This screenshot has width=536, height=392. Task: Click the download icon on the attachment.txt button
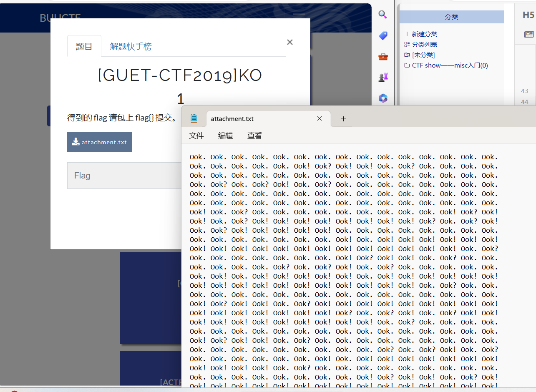[75, 142]
